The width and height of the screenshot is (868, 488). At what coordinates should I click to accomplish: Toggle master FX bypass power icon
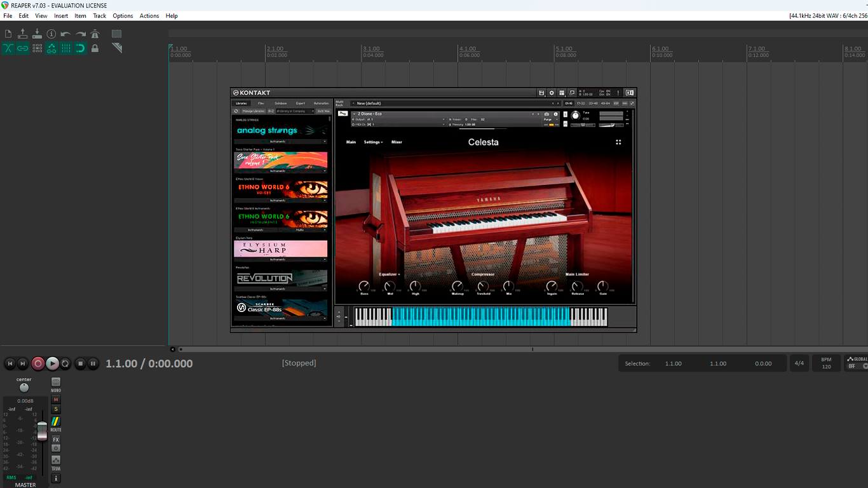click(x=56, y=448)
